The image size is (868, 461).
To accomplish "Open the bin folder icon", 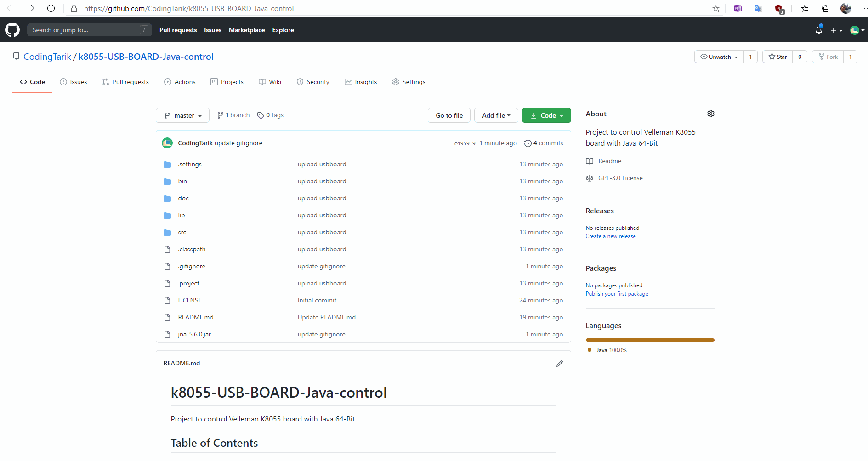I will 167,182.
